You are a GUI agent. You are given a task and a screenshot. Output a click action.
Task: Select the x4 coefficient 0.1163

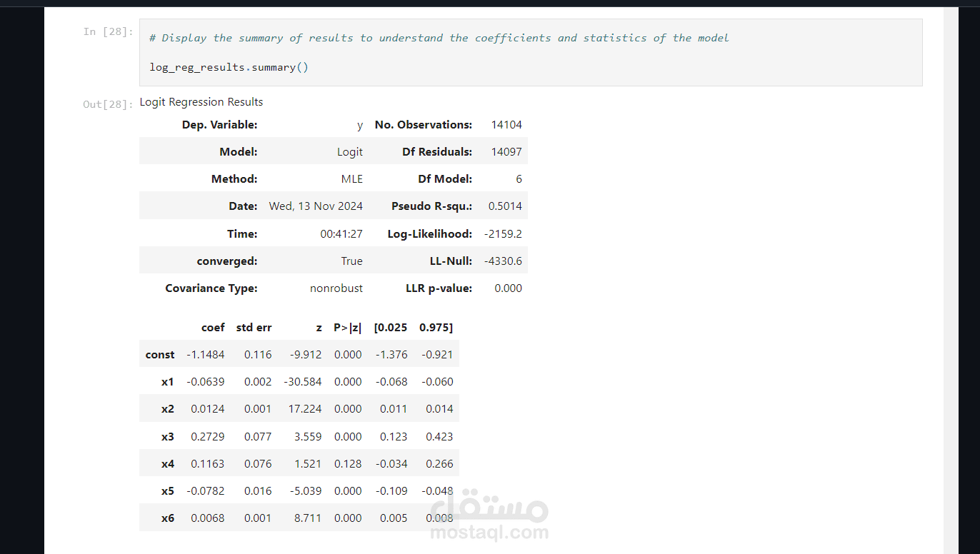coord(208,464)
